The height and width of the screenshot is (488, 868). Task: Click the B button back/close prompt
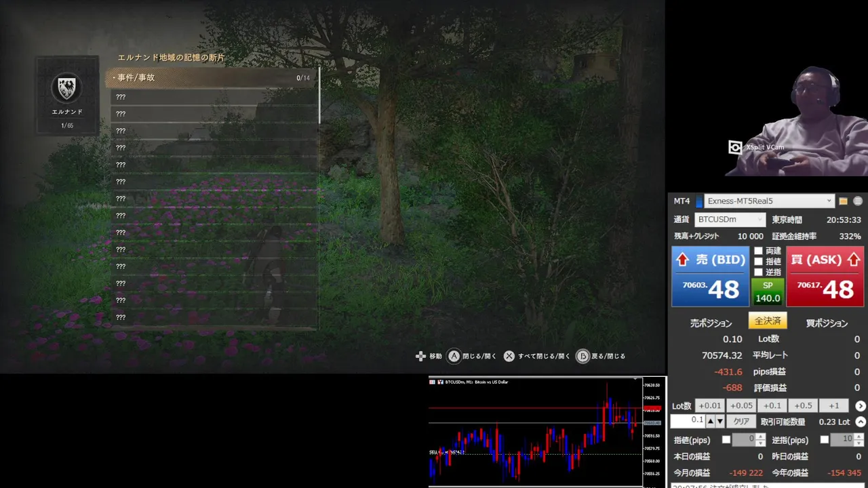(583, 356)
